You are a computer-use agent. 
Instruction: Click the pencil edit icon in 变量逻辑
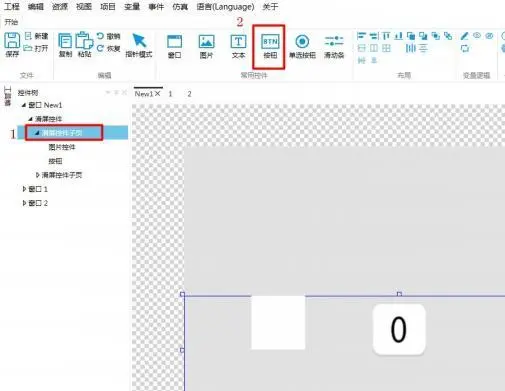tap(465, 36)
